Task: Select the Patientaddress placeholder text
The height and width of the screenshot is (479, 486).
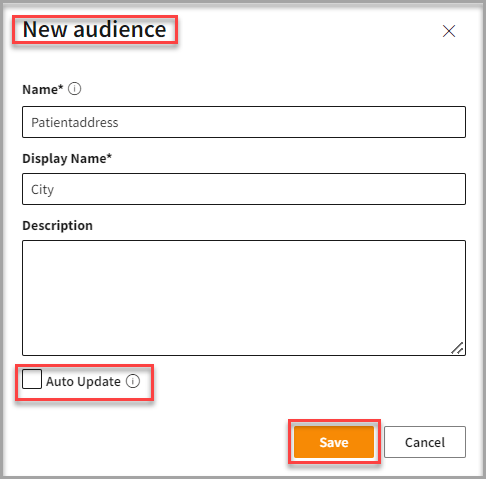Action: point(75,122)
